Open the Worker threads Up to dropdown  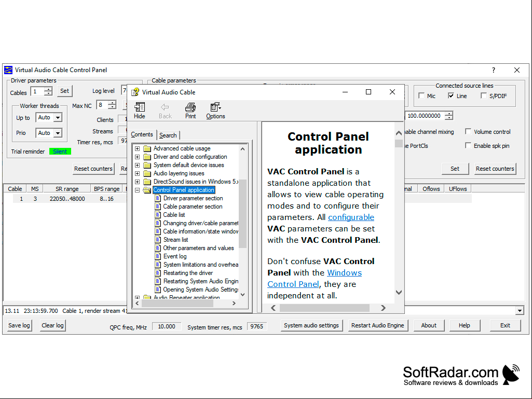point(58,118)
